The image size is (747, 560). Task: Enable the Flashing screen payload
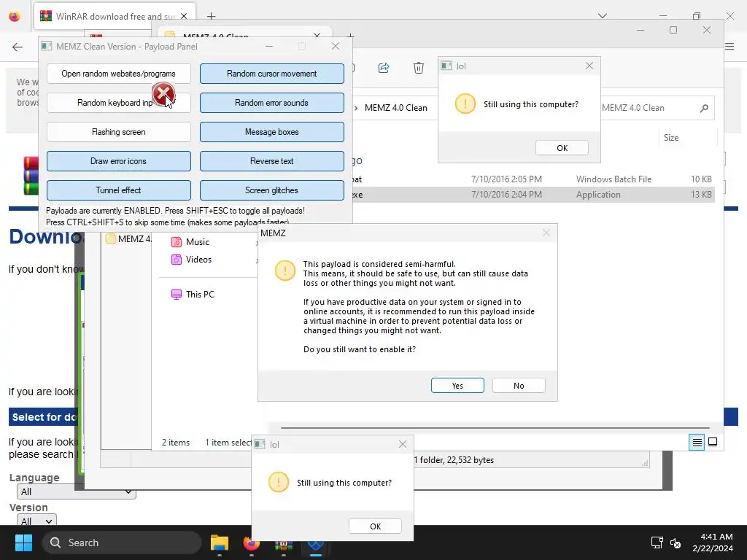(x=119, y=132)
